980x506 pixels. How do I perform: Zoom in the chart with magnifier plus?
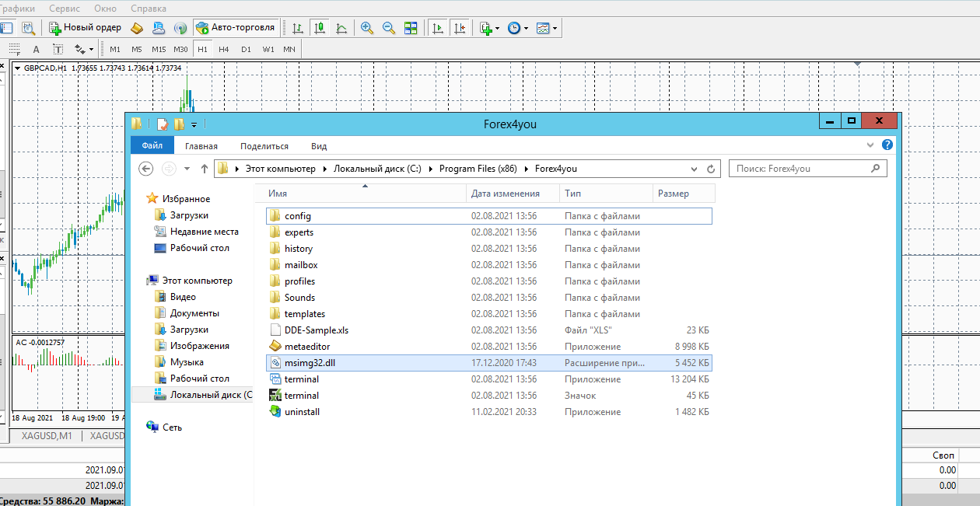tap(367, 28)
